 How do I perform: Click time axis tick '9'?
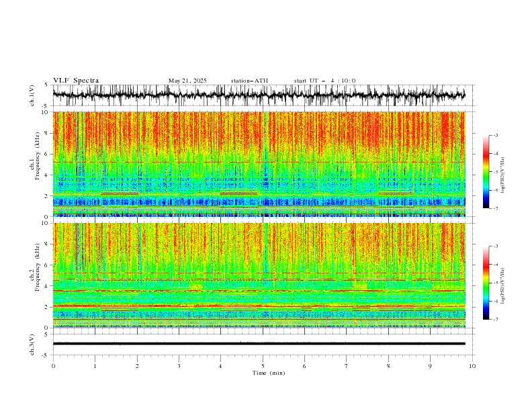(x=430, y=366)
